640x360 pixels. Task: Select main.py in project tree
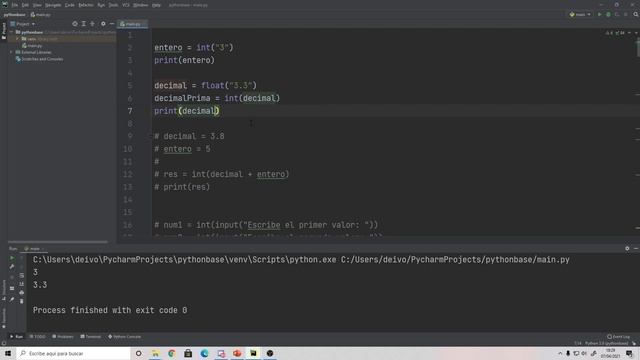tap(32, 46)
